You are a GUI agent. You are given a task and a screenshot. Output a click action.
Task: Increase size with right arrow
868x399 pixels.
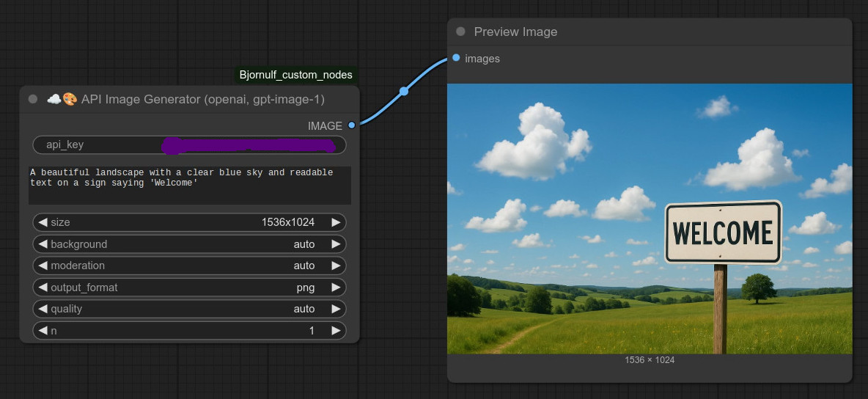point(336,222)
